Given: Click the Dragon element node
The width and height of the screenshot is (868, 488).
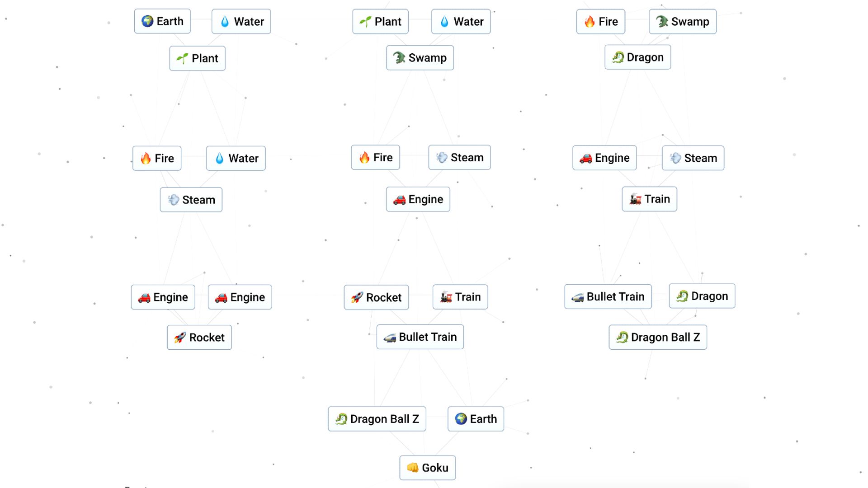Looking at the screenshot, I should coord(637,56).
